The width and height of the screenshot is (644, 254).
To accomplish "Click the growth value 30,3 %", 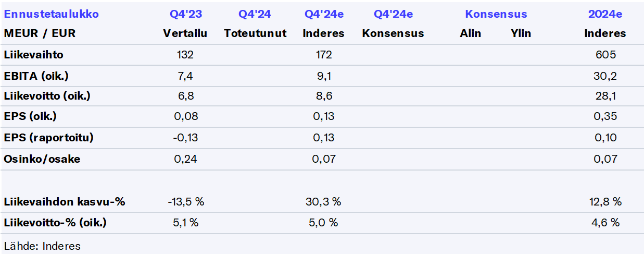I will pos(323,202).
